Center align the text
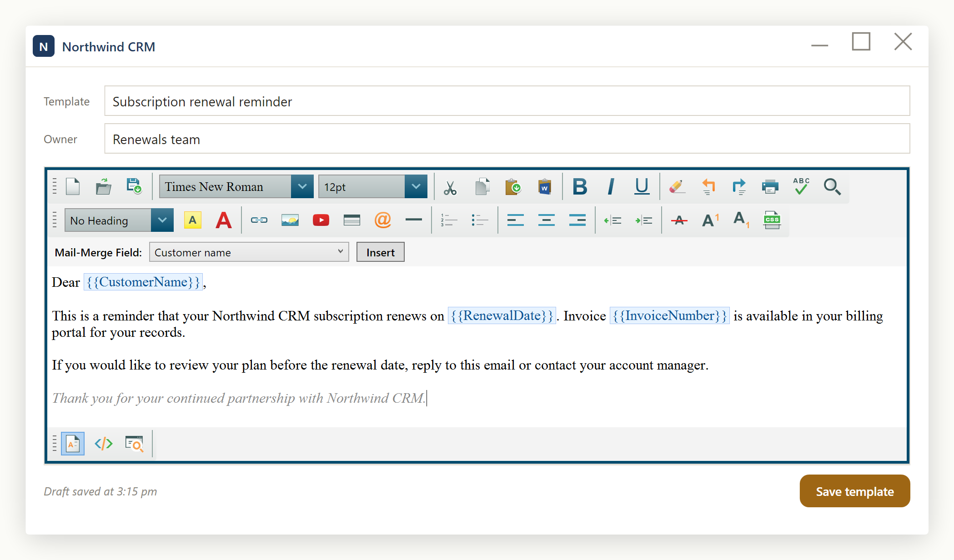 click(x=546, y=220)
